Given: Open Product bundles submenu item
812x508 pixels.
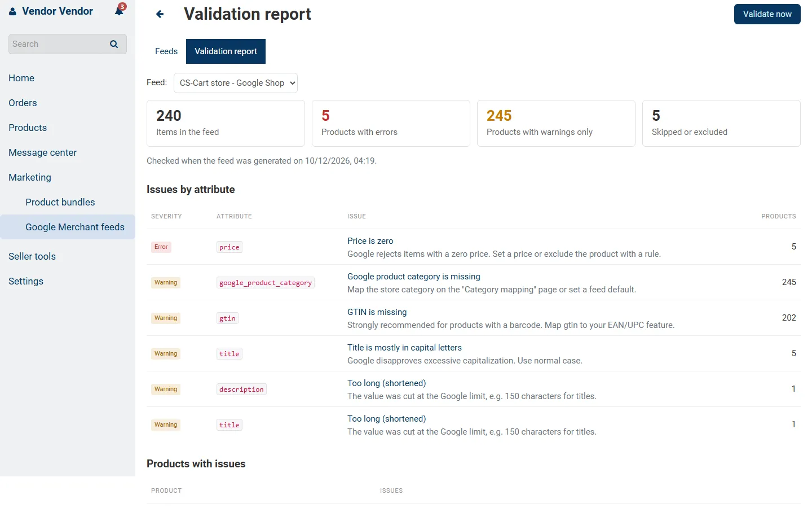Looking at the screenshot, I should coord(60,202).
